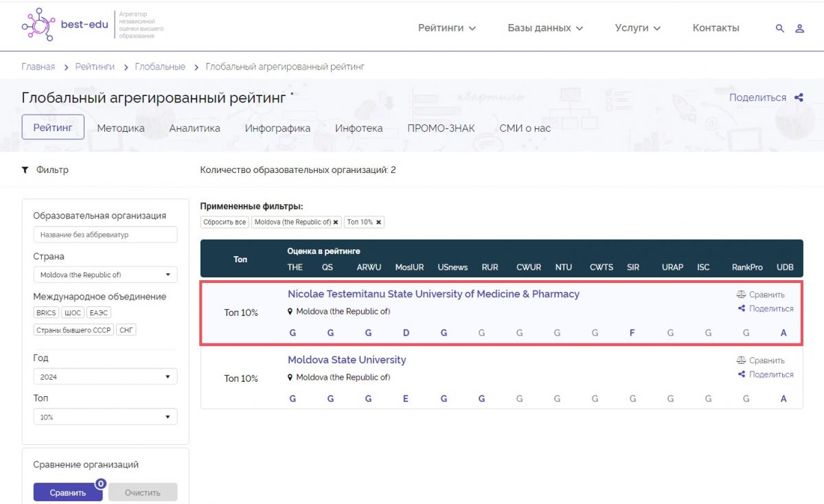Open the user account profile icon

coord(799,28)
